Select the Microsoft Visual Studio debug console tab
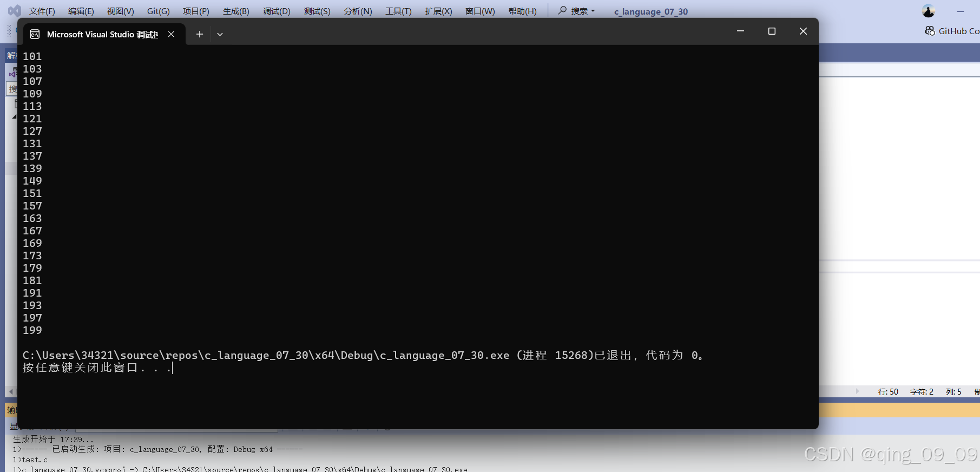Image resolution: width=980 pixels, height=472 pixels. (x=103, y=34)
